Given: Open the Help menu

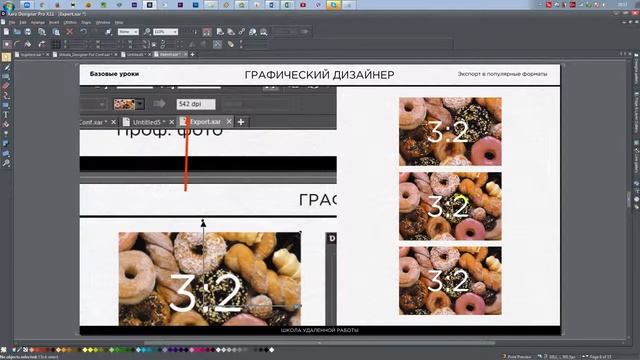Looking at the screenshot, I should point(119,22).
